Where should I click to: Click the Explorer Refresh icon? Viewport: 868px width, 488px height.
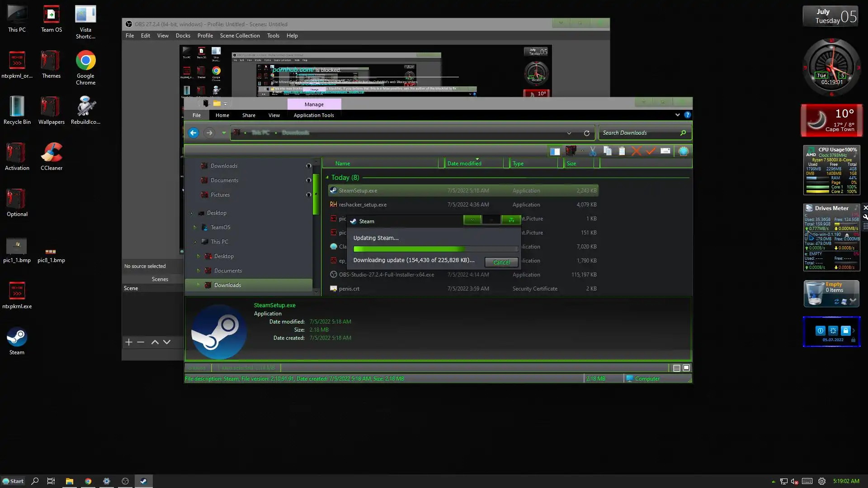(x=586, y=133)
